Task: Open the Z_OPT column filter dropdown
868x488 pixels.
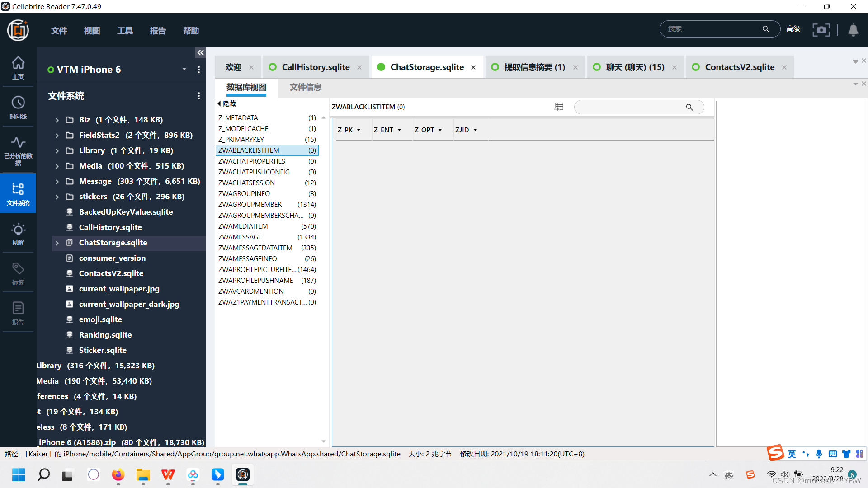Action: point(440,130)
